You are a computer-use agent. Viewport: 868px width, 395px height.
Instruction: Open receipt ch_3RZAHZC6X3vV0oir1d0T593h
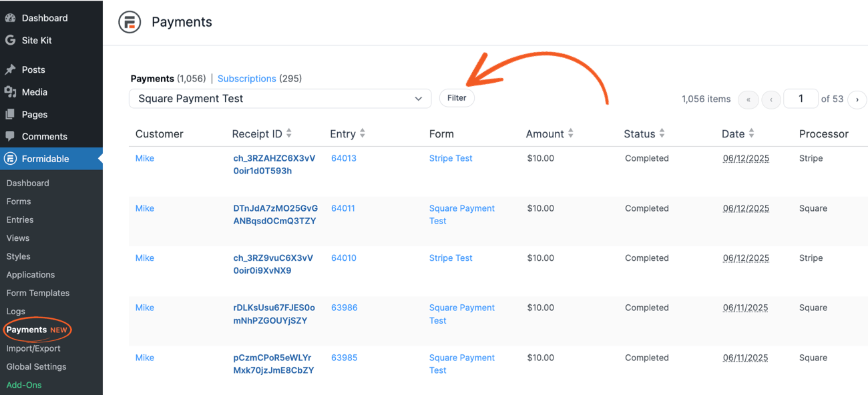(274, 165)
